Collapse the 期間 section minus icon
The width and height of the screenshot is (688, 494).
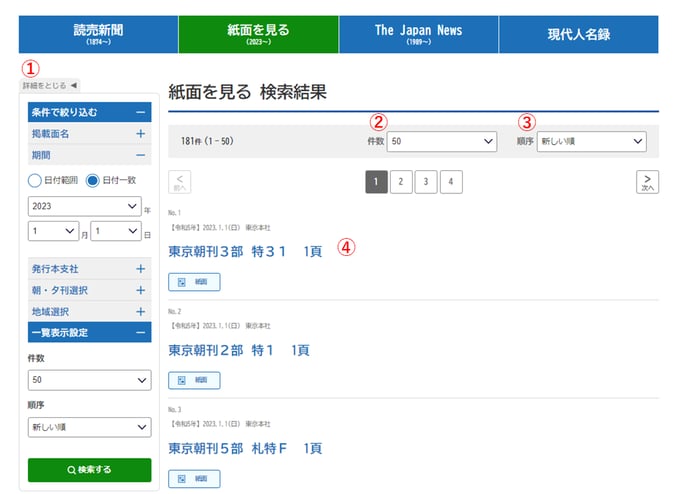[x=140, y=155]
